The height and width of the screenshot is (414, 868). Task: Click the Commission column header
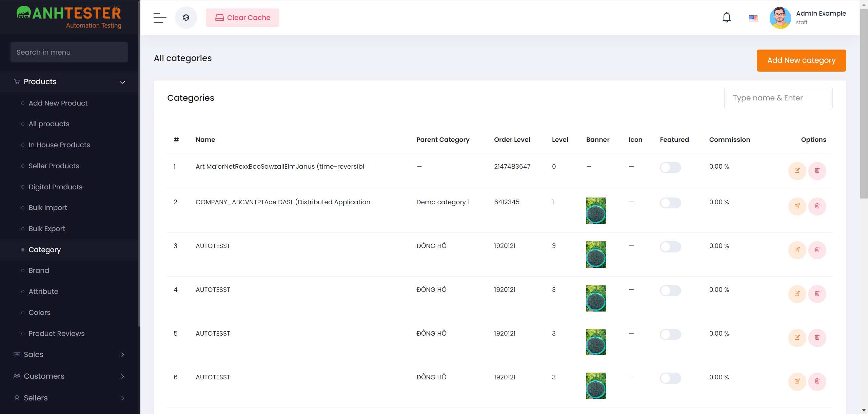click(729, 140)
